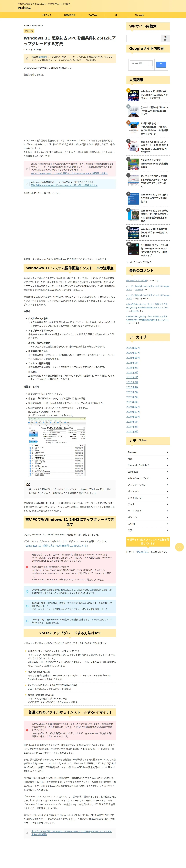Open the old site 『PCまなぶ』 link
Image resolution: width=186 pixels, height=868 pixels.
tap(143, 552)
